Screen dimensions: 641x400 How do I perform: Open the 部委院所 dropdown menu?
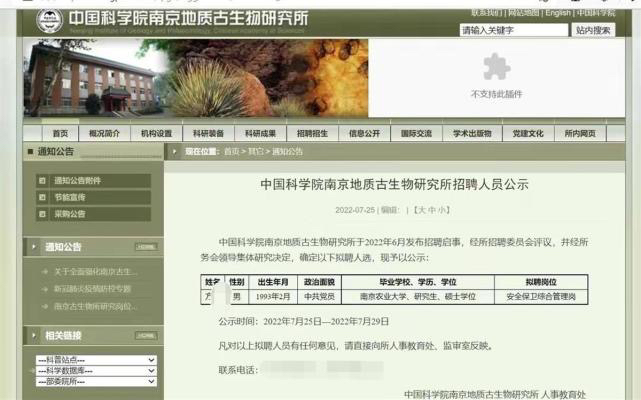coord(95,380)
